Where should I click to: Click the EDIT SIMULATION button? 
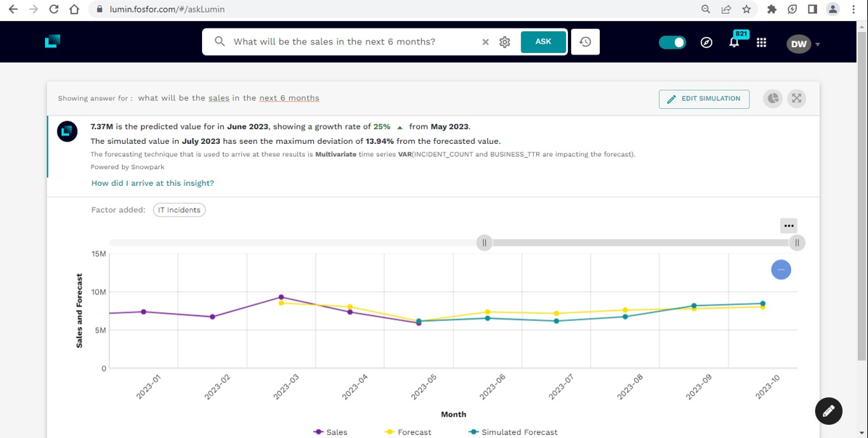click(x=704, y=99)
